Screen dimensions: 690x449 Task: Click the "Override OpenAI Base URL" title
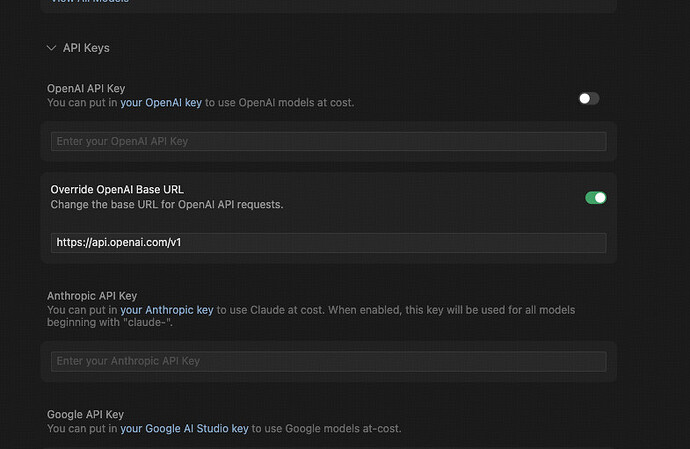click(x=117, y=190)
